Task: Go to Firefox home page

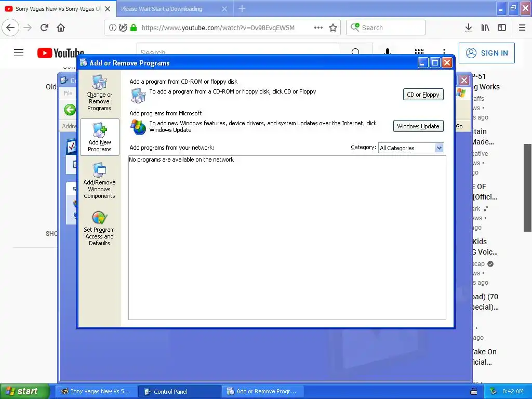Action: [x=61, y=28]
